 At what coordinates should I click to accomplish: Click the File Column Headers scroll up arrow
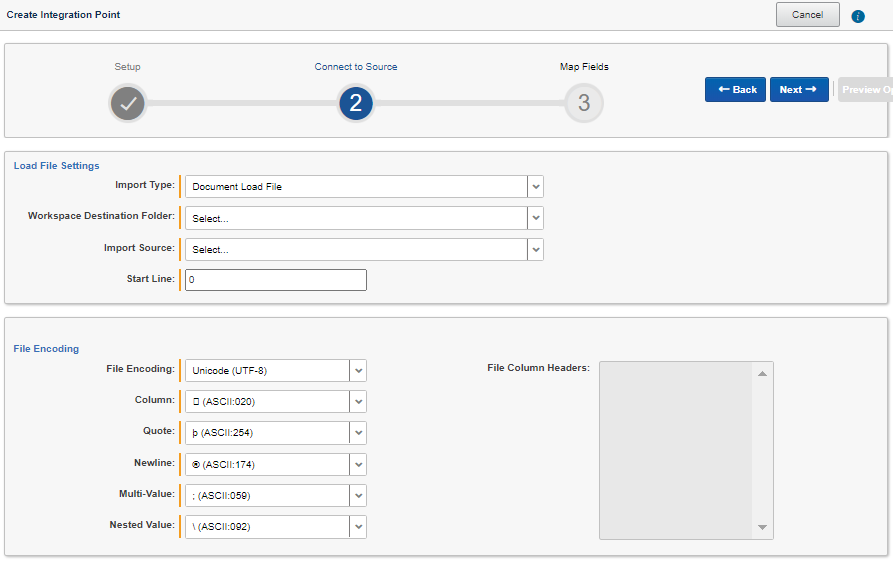[x=763, y=374]
